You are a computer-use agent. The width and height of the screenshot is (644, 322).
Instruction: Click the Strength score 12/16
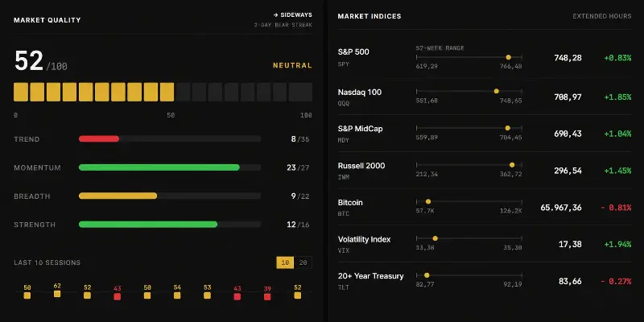tap(298, 225)
